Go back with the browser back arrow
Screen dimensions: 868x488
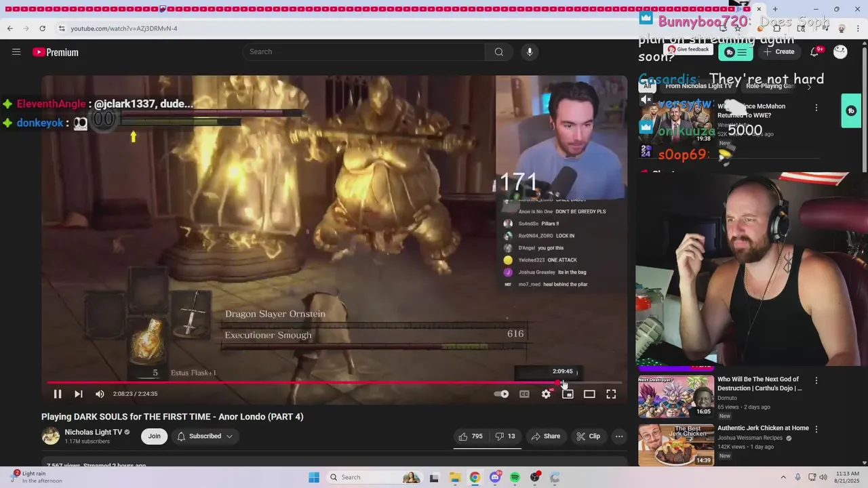coord(9,28)
